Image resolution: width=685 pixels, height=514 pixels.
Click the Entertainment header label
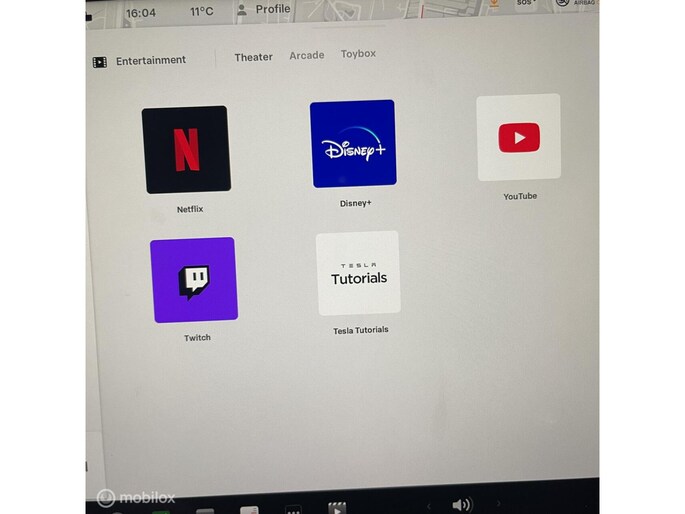pyautogui.click(x=151, y=61)
